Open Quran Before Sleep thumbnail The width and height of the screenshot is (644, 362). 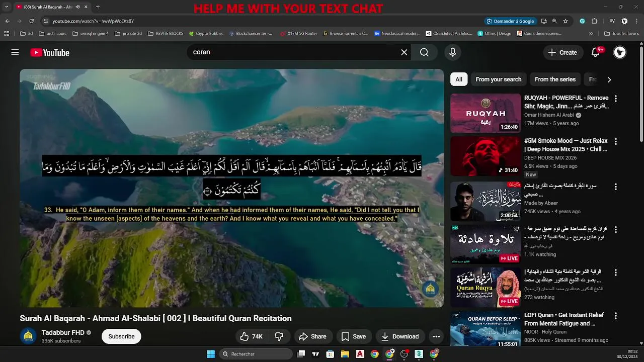pyautogui.click(x=486, y=329)
